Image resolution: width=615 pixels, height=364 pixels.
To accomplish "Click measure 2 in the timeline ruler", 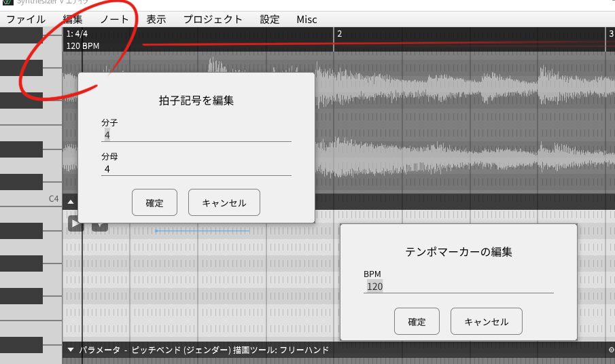I will 340,34.
